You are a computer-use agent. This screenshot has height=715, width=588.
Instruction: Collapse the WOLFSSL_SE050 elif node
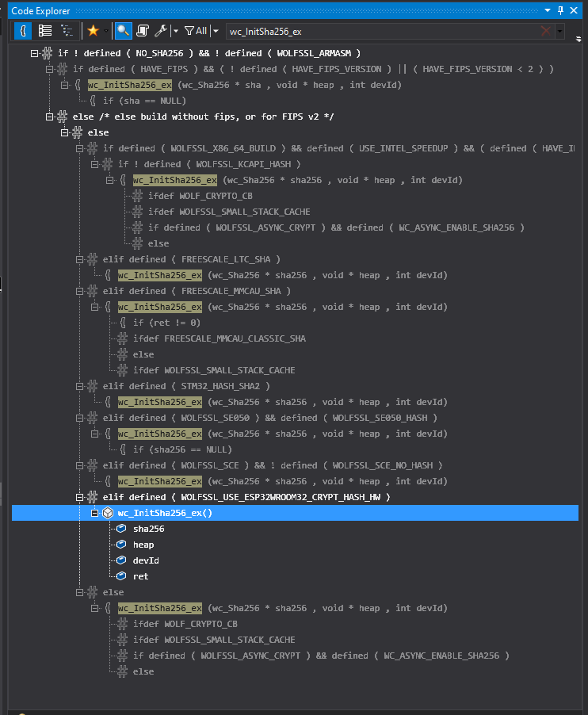coord(79,419)
